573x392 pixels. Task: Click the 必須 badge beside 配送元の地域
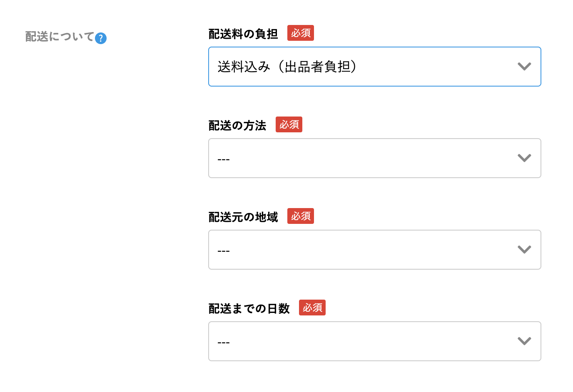pyautogui.click(x=301, y=216)
